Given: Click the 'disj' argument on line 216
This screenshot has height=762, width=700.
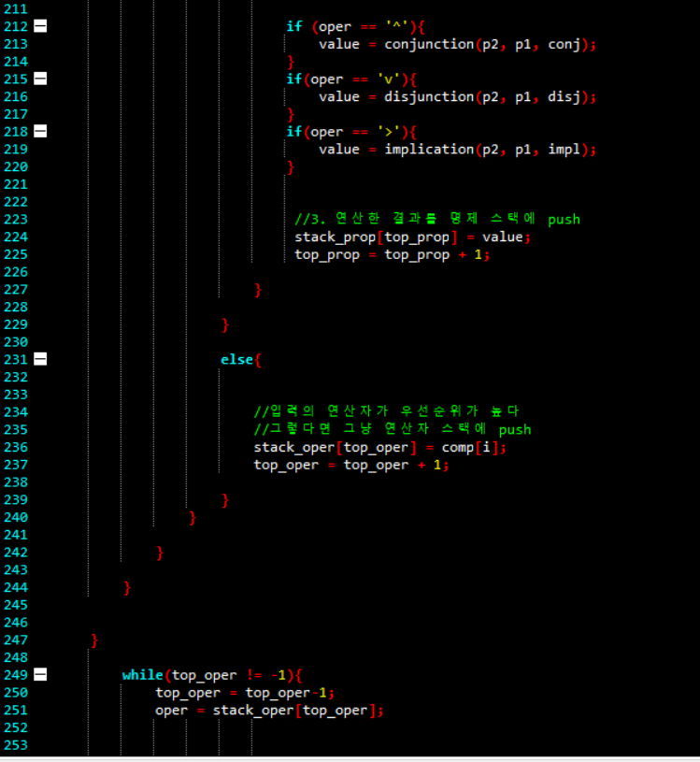Looking at the screenshot, I should tap(564, 97).
